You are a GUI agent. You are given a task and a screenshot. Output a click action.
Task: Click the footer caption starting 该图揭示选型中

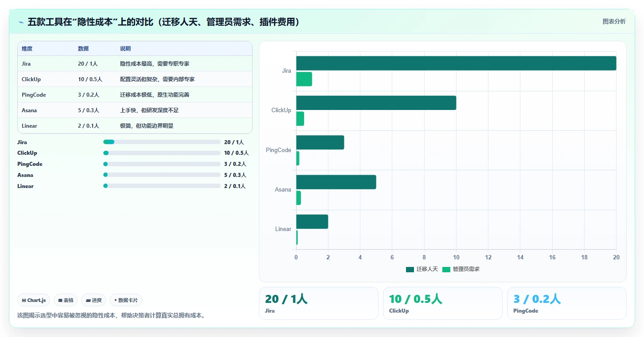click(111, 316)
